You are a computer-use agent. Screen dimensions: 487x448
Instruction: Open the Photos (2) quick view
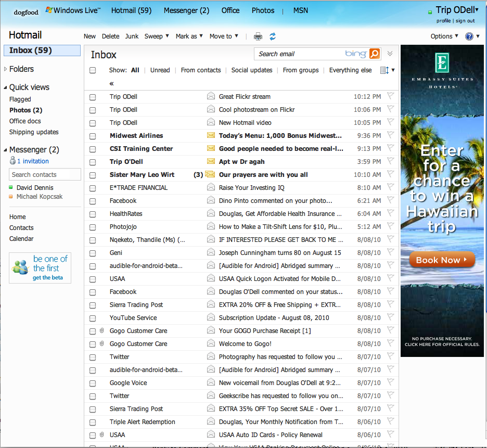(26, 110)
